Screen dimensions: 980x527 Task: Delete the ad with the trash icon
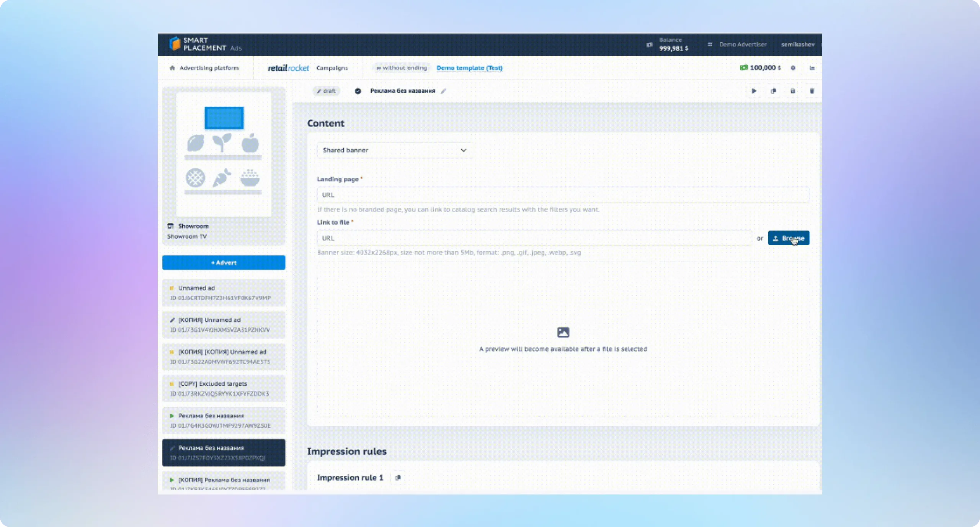(812, 91)
